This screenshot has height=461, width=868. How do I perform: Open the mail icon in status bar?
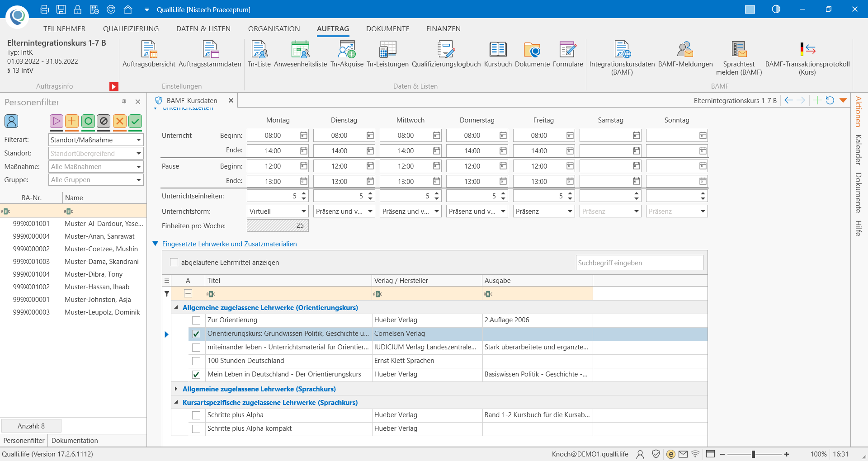(x=683, y=454)
